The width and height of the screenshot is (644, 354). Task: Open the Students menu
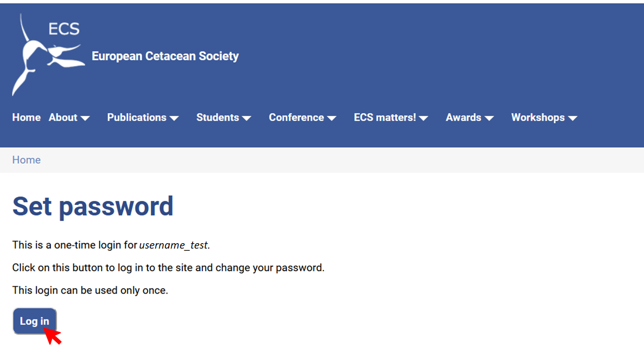[217, 117]
